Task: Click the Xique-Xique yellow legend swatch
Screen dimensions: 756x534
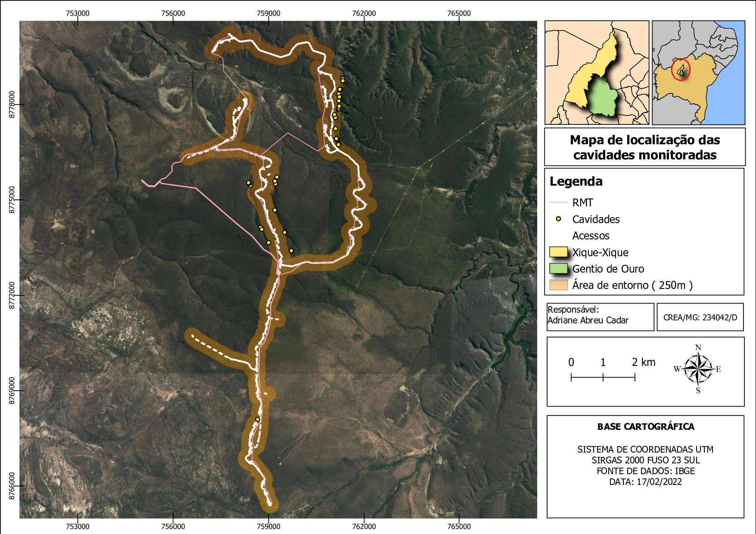Action: 558,252
